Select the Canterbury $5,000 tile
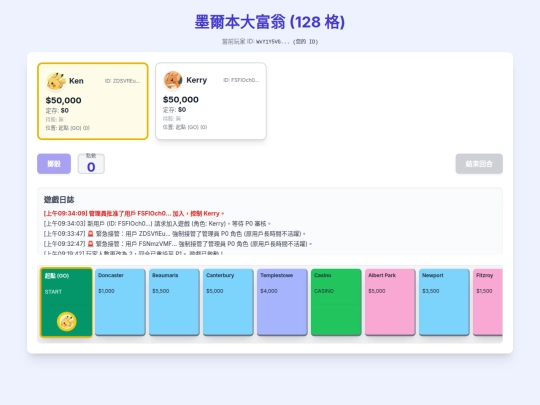Screen dimensions: 540x405 (228, 302)
